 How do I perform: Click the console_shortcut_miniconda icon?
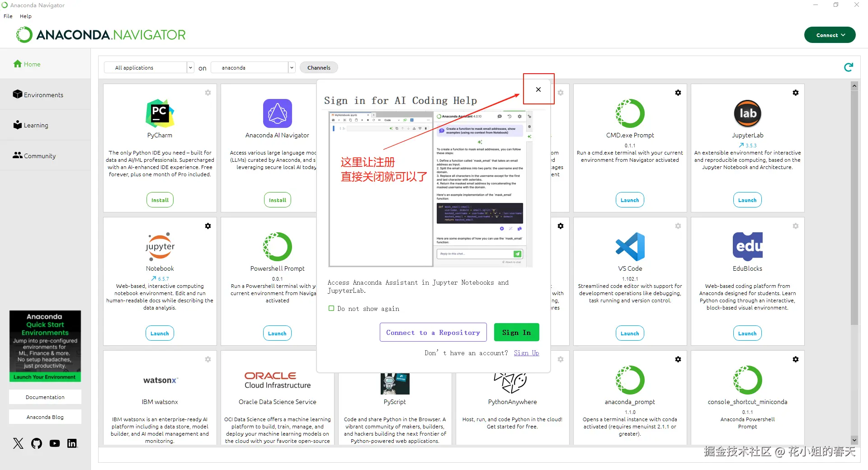click(747, 380)
